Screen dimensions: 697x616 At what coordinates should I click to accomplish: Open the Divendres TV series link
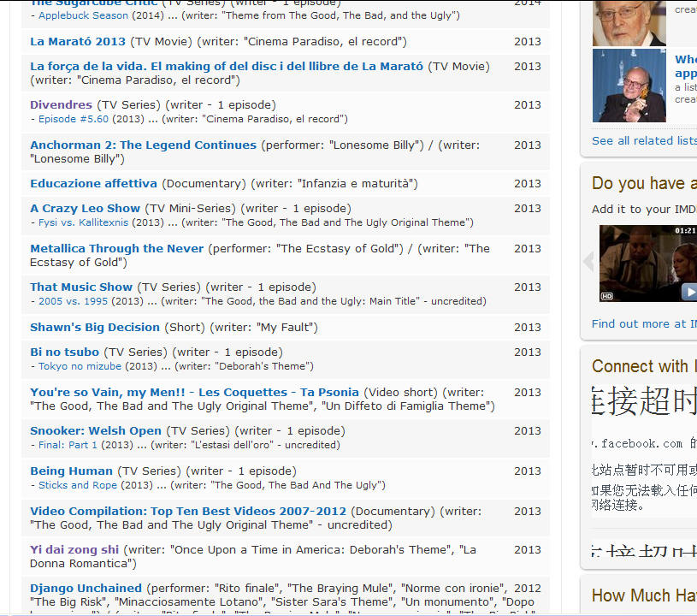pyautogui.click(x=61, y=105)
